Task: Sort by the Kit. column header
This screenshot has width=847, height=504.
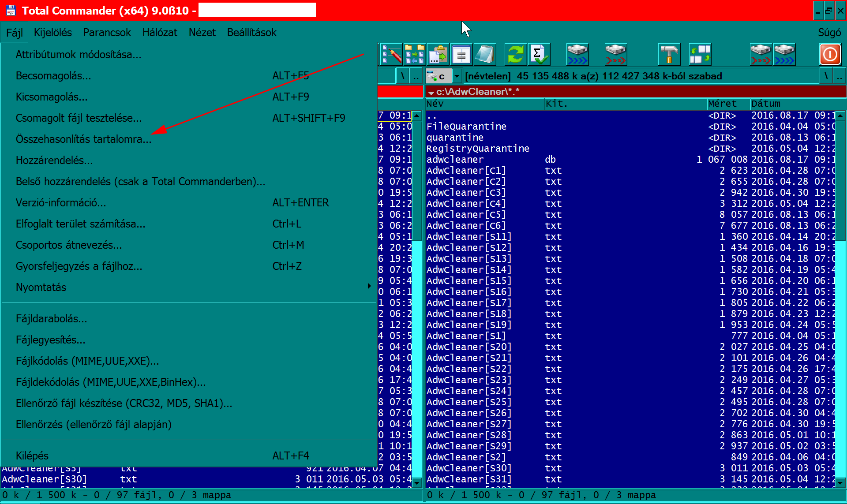Action: point(626,104)
